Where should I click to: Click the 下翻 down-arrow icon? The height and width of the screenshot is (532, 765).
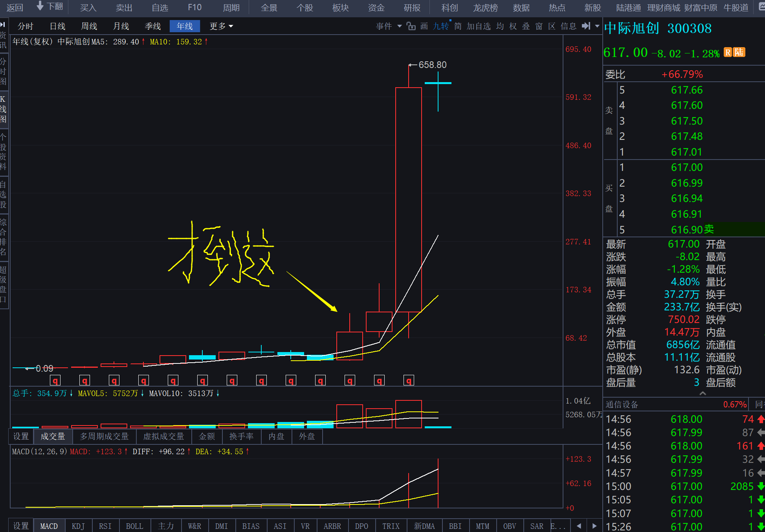(x=40, y=6)
